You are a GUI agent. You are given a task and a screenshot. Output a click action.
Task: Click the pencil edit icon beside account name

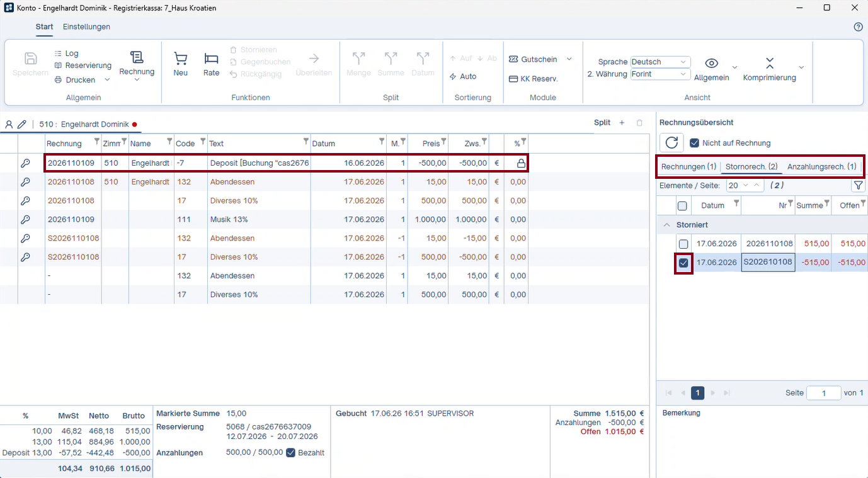coord(21,124)
